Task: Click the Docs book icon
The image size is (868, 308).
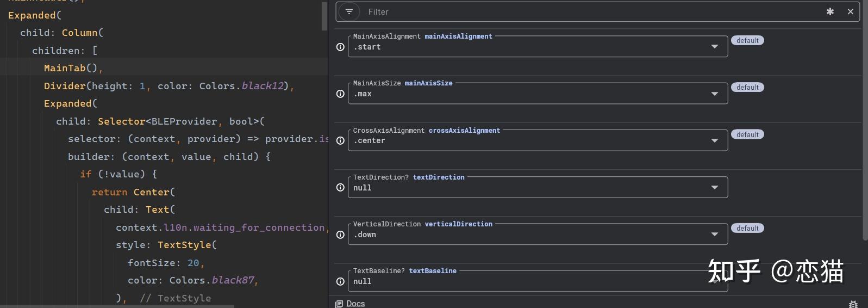Action: point(339,304)
